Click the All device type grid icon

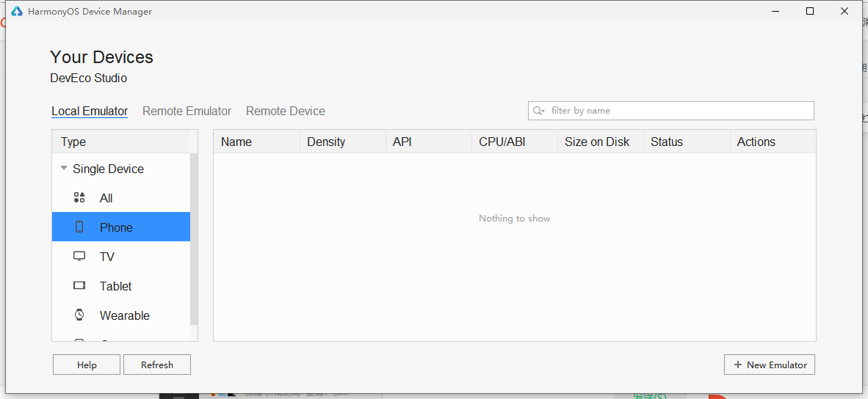pyautogui.click(x=79, y=198)
